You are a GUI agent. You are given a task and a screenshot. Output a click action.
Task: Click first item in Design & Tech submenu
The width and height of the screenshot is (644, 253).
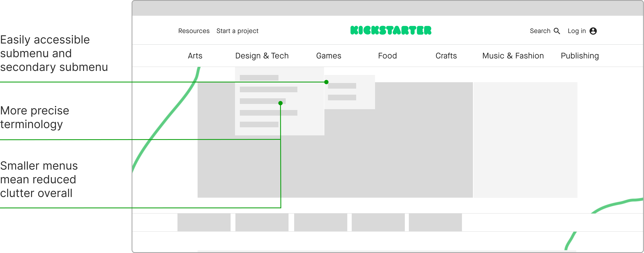click(259, 78)
